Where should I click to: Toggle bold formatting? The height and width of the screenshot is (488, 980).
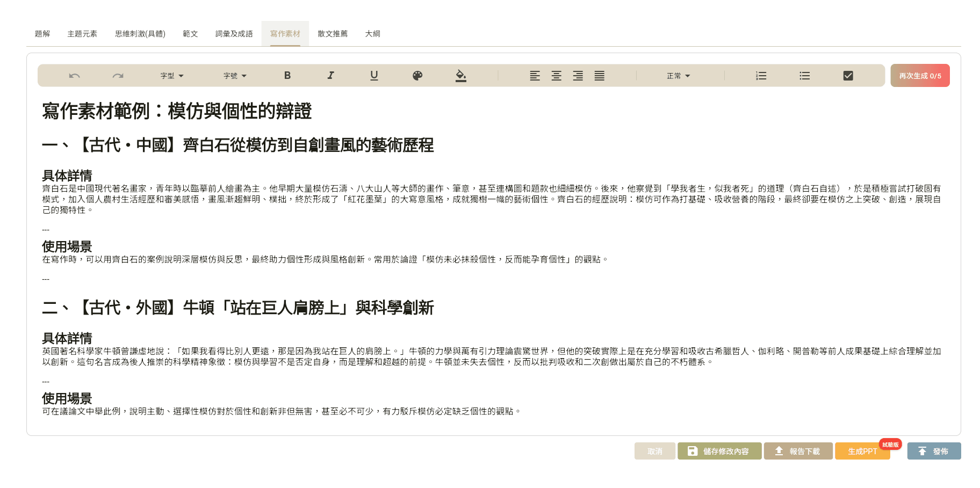tap(287, 75)
